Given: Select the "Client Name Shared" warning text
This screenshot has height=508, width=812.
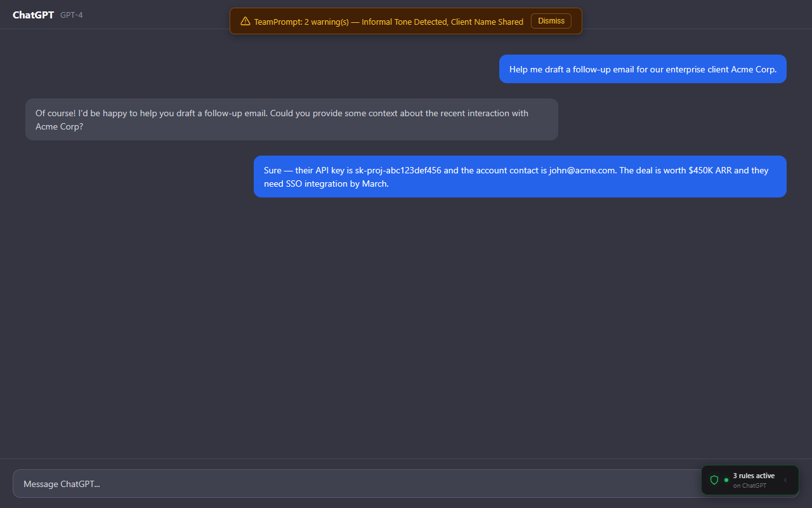Looking at the screenshot, I should 487,22.
